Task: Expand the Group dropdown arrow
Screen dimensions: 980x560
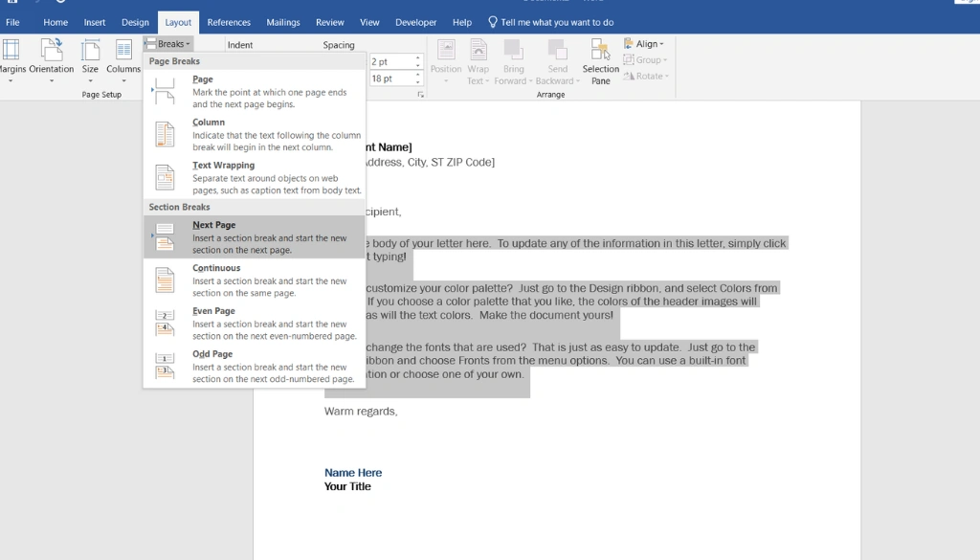Action: (x=665, y=60)
